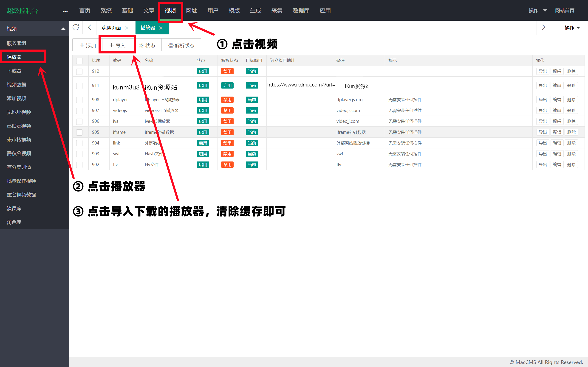Close the 欢迎页面 tab with its X
Viewport: 588px width, 367px height.
127,28
